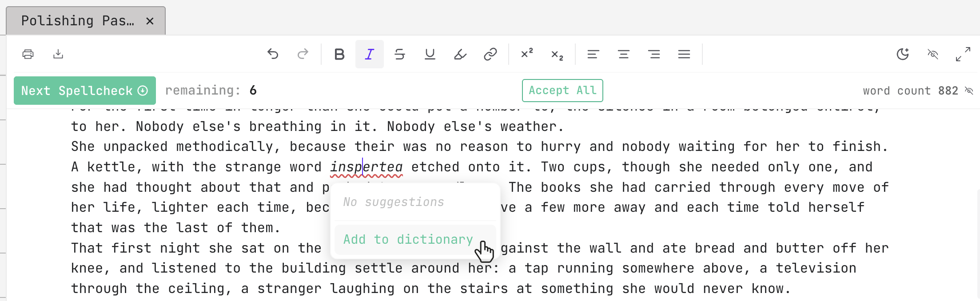Click the crossed-eye icon in the toolbar
Viewport: 980px width, 301px height.
pos(933,54)
